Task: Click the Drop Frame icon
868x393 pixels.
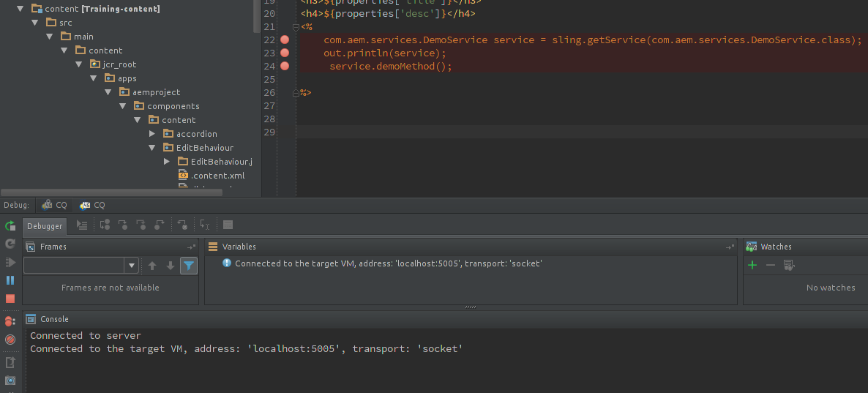Action: (182, 225)
